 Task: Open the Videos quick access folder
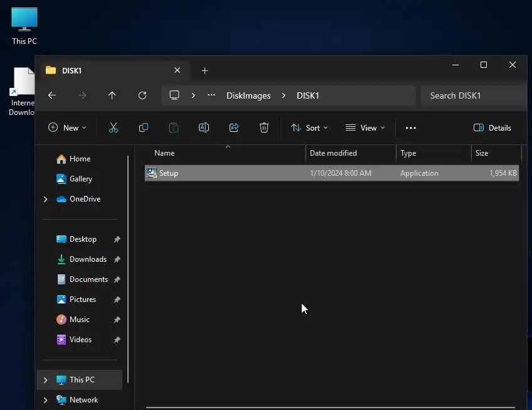coord(80,339)
